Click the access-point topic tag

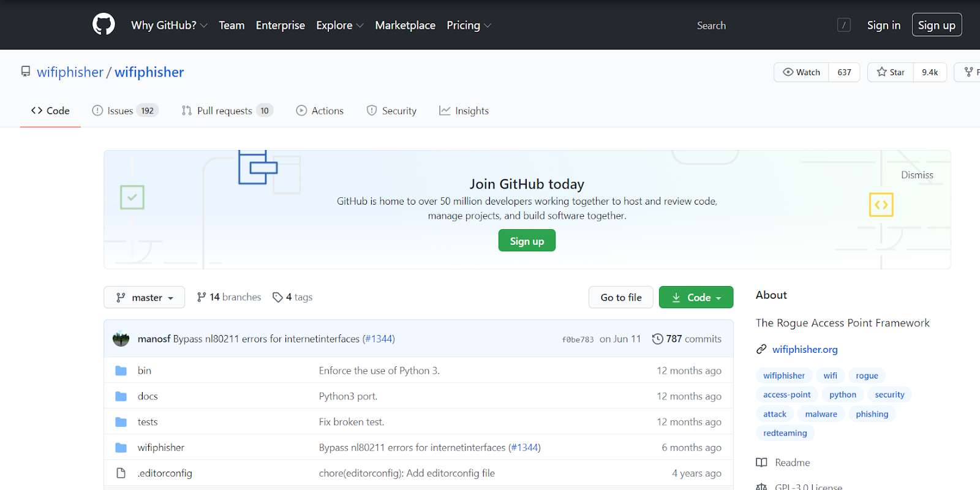pos(786,394)
